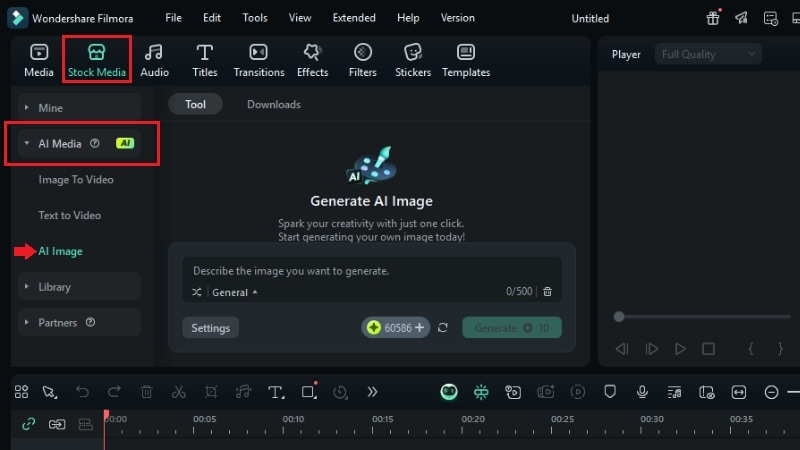Select the scissors split tool
800x450 pixels.
coord(179,392)
